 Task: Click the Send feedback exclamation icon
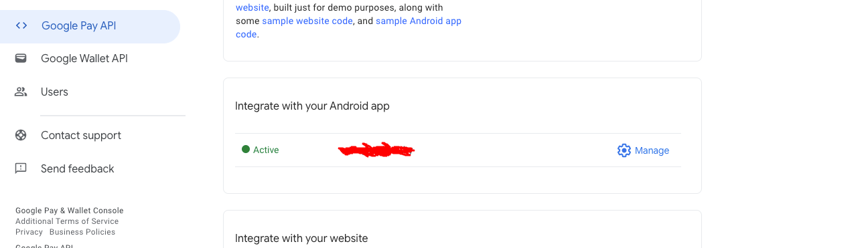(x=21, y=168)
